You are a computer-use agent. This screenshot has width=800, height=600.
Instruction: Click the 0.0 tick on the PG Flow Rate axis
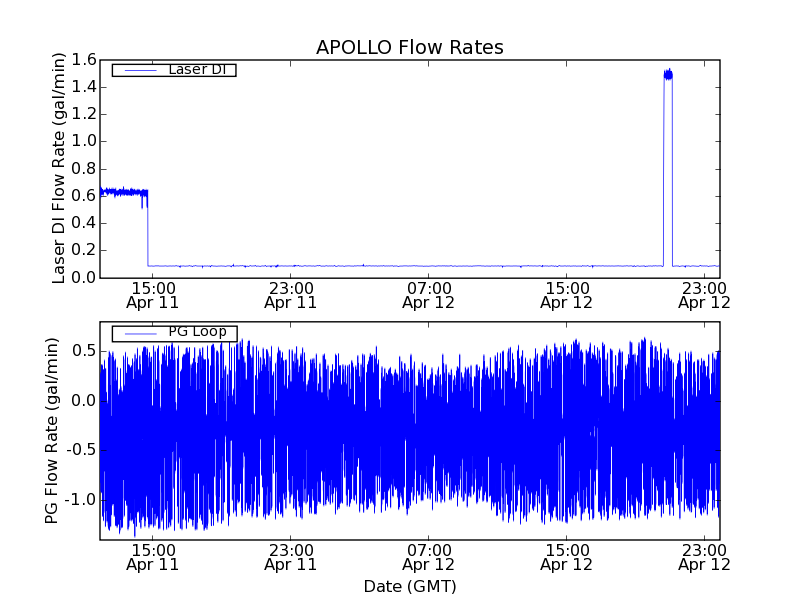[x=84, y=401]
